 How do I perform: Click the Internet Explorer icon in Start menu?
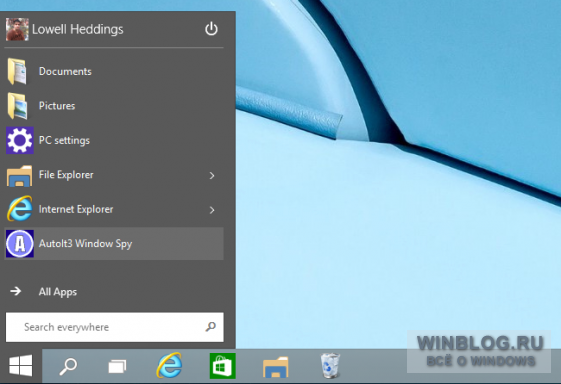(x=20, y=209)
